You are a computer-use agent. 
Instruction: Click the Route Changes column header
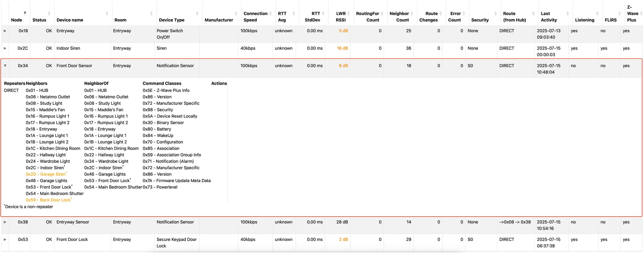428,17
